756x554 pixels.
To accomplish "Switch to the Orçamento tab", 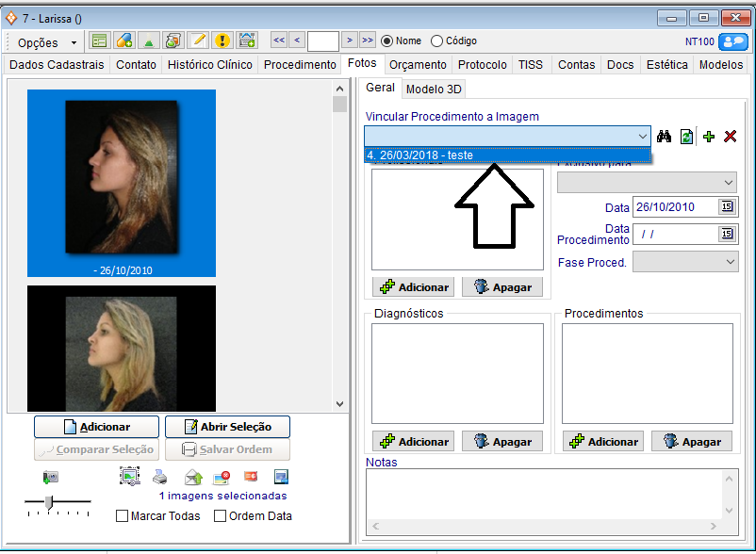I will tap(418, 65).
